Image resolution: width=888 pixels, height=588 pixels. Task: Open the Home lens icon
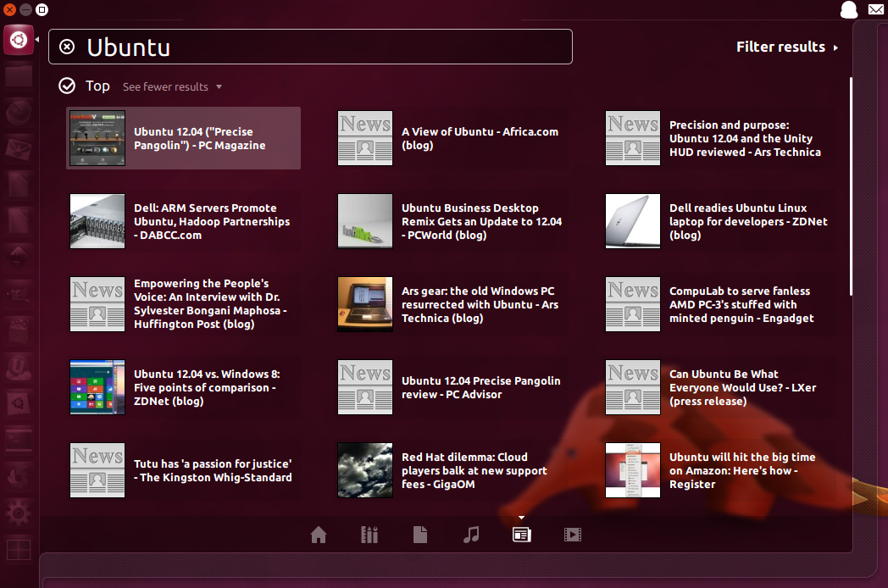pos(319,535)
